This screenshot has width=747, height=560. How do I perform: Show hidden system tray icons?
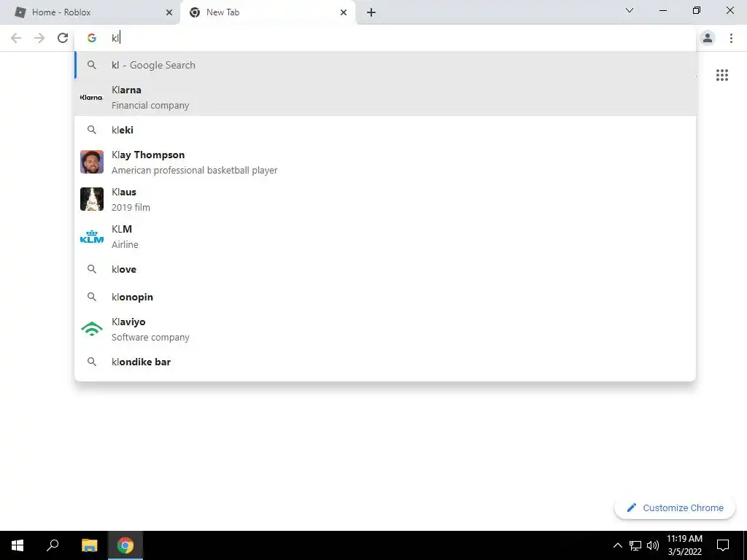[x=617, y=545]
